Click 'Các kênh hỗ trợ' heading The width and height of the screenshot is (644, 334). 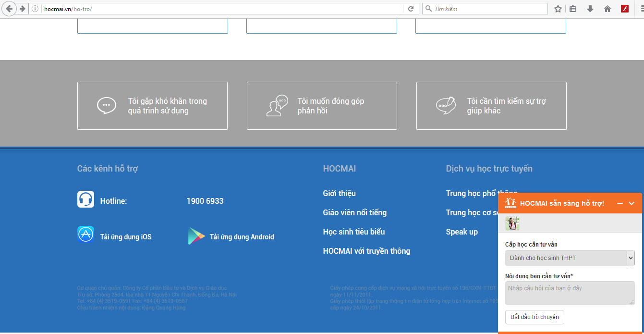108,169
